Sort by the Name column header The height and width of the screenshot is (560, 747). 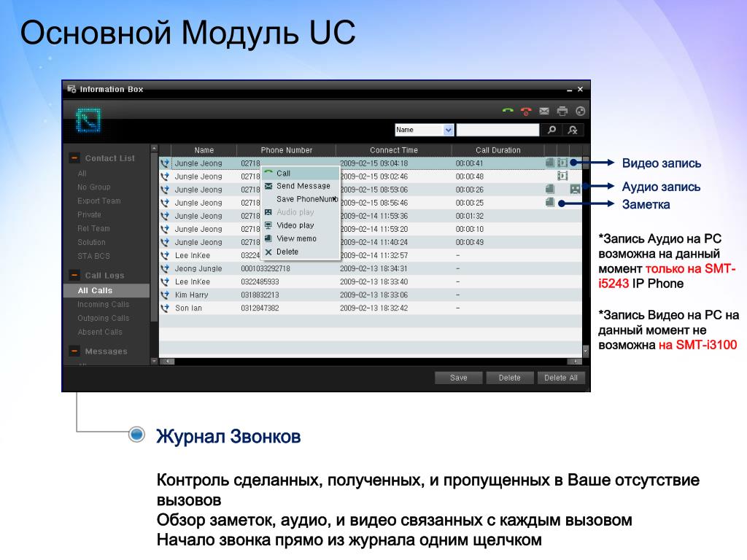pyautogui.click(x=204, y=150)
